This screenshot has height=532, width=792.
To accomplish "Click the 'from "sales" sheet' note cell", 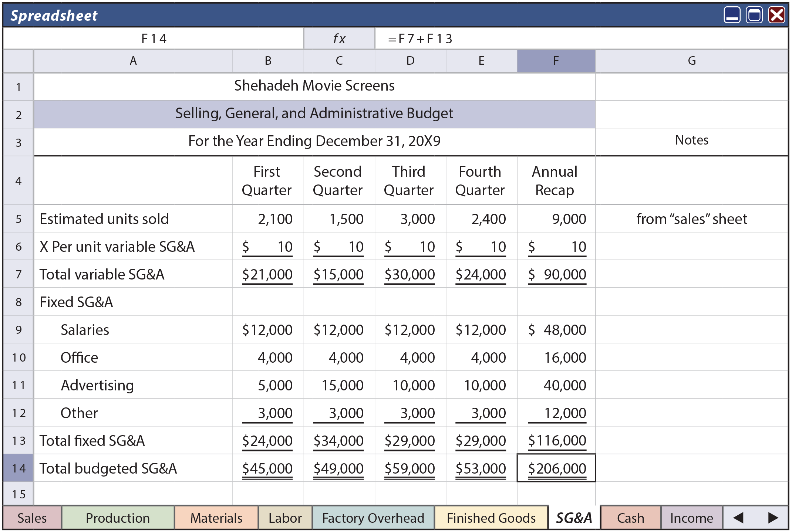I will [692, 218].
